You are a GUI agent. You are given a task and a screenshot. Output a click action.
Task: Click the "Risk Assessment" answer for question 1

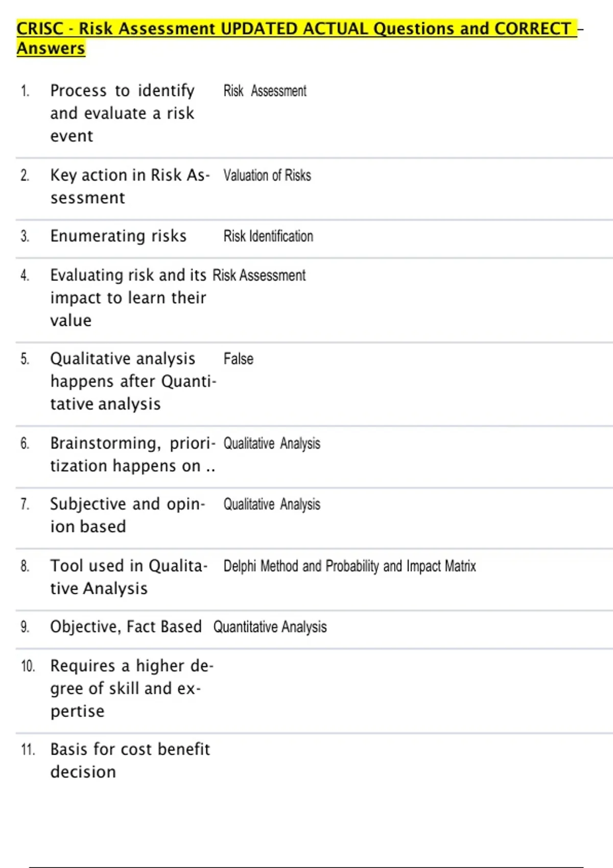[x=265, y=91]
